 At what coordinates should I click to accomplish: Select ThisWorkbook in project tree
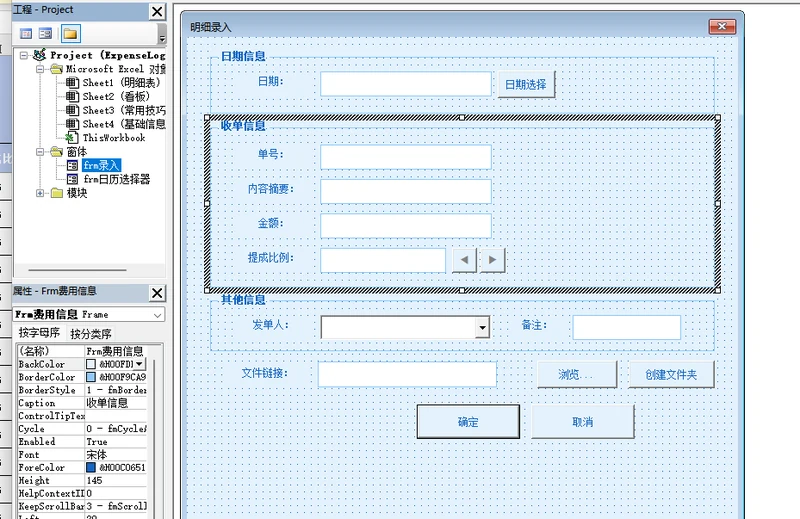point(114,138)
